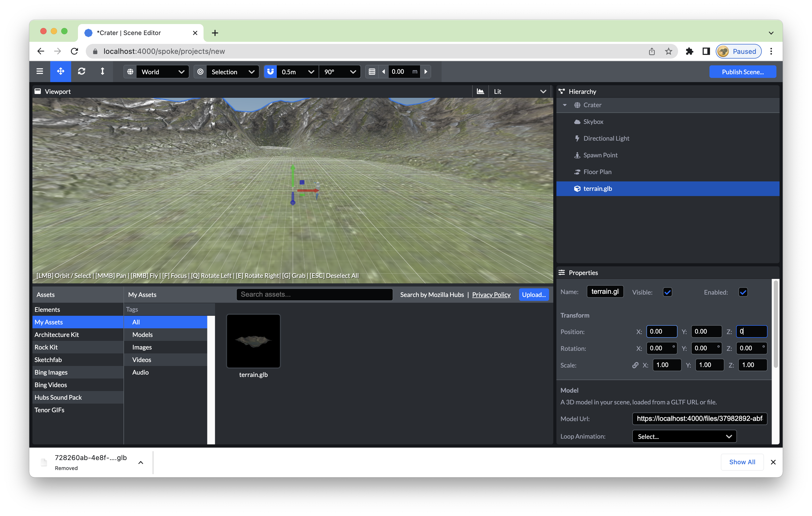Open the Privacy Policy link
The height and width of the screenshot is (516, 812).
(491, 295)
